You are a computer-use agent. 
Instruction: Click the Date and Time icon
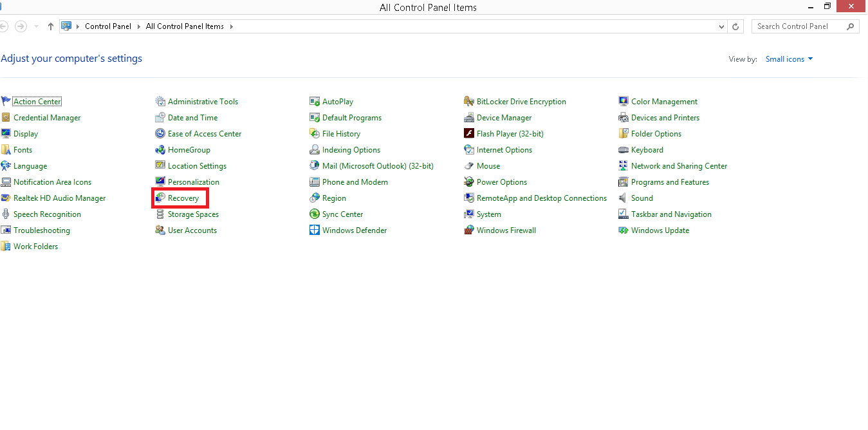tap(160, 117)
